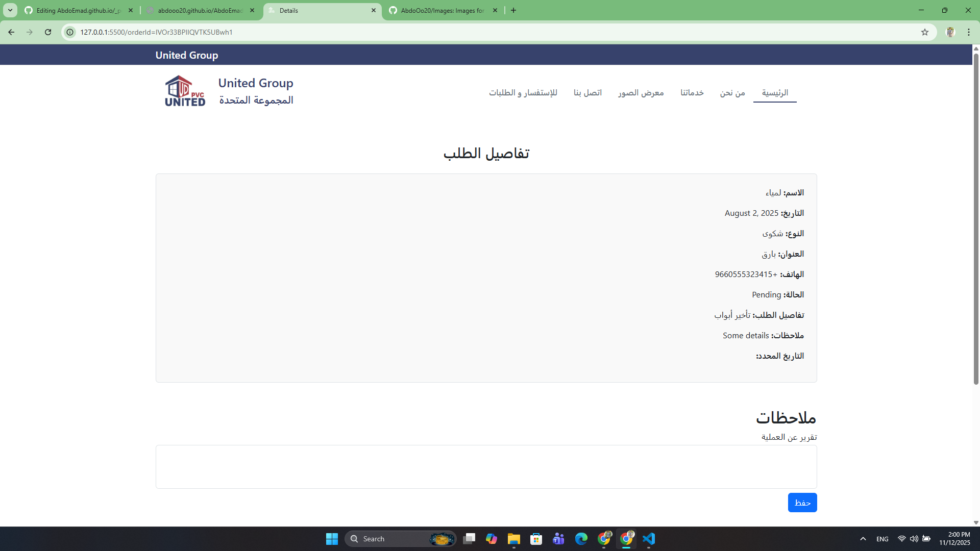Open File Explorer from the taskbar
This screenshot has width=980, height=551.
(514, 538)
